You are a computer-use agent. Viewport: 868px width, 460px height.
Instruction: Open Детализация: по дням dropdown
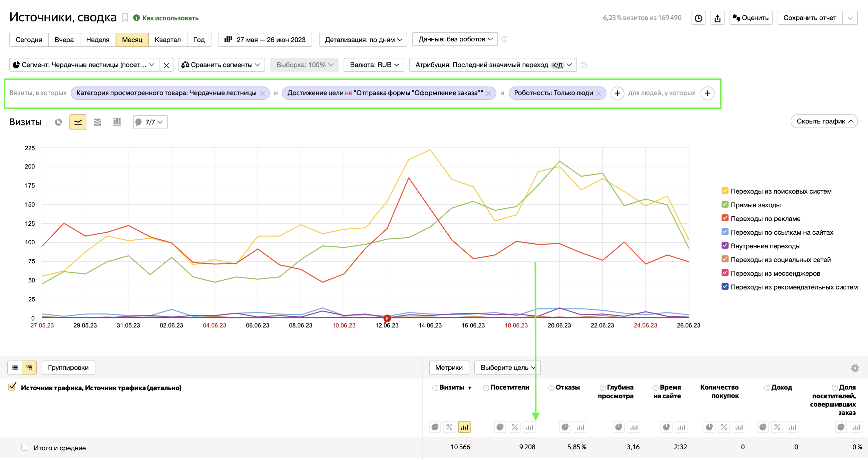363,39
